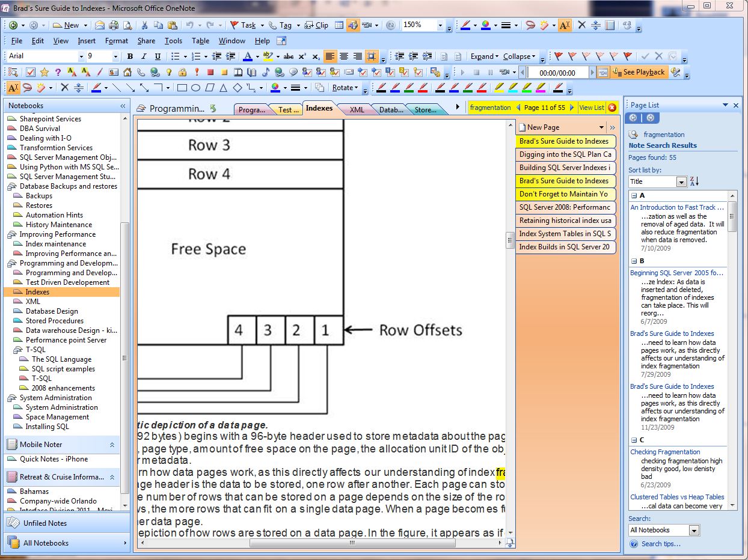Apply the Address home tag
The height and width of the screenshot is (560, 748).
(127, 72)
